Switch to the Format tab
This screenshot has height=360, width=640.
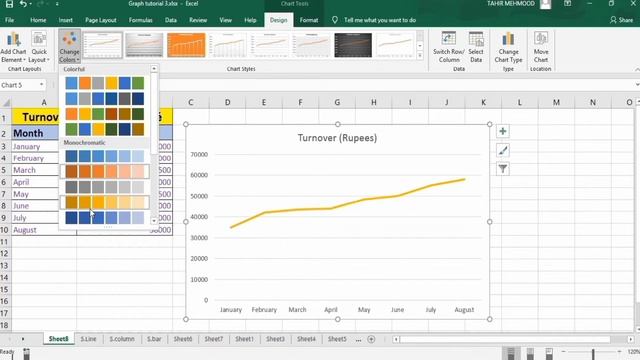(x=309, y=20)
